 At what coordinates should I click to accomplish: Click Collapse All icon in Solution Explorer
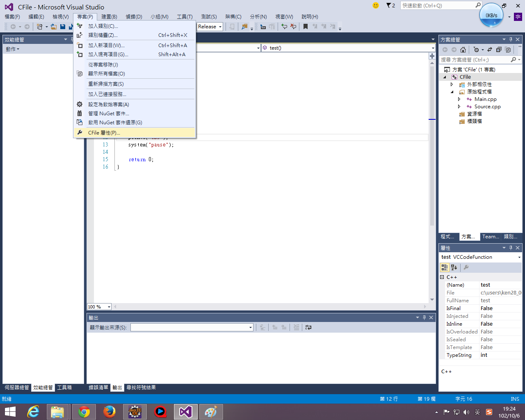click(499, 50)
